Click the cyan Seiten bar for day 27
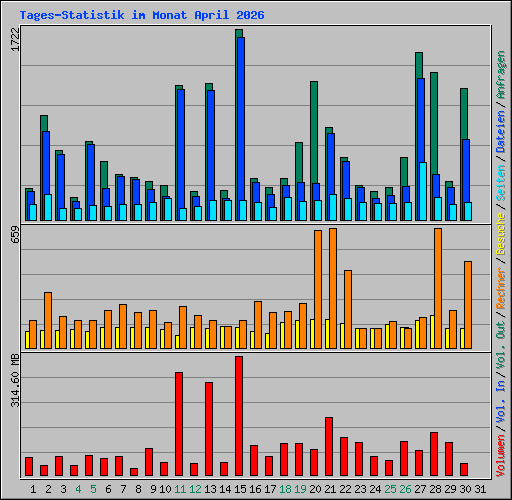The image size is (512, 500). pyautogui.click(x=423, y=191)
